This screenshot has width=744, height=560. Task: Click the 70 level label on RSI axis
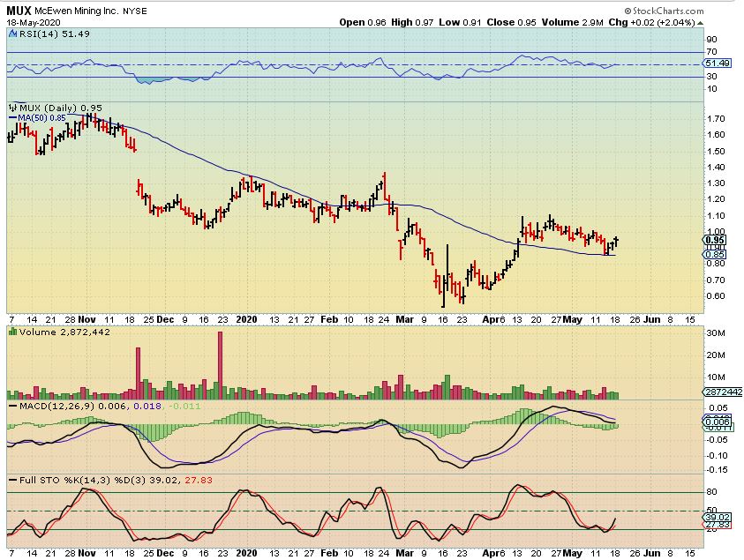tap(711, 52)
